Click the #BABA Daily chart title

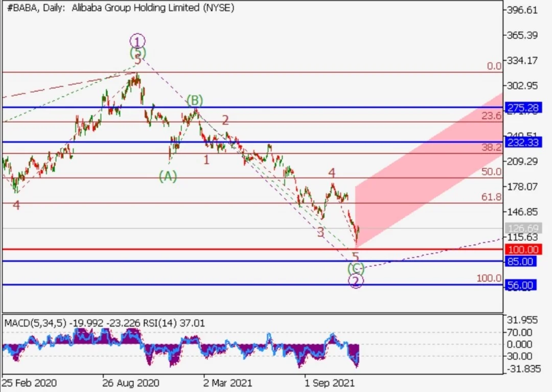point(120,8)
